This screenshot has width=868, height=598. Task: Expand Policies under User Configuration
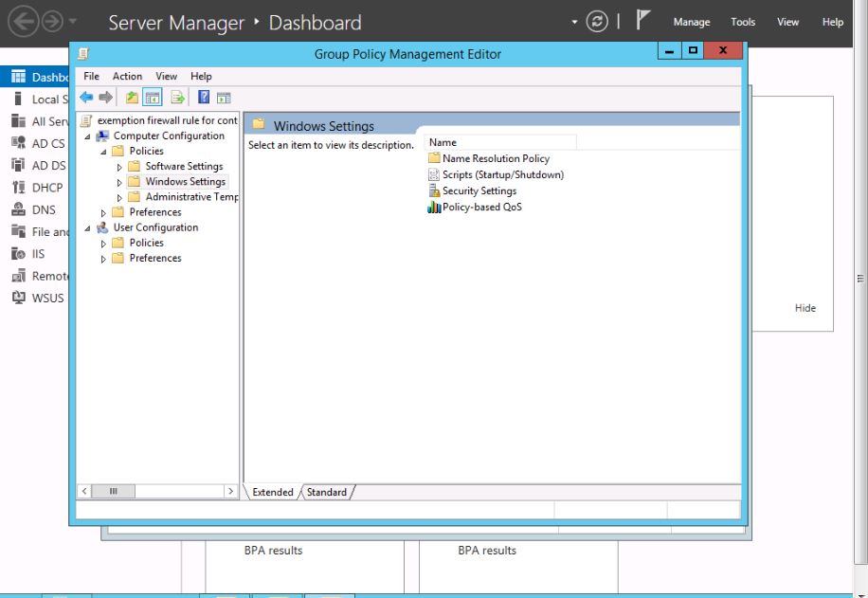[x=103, y=243]
